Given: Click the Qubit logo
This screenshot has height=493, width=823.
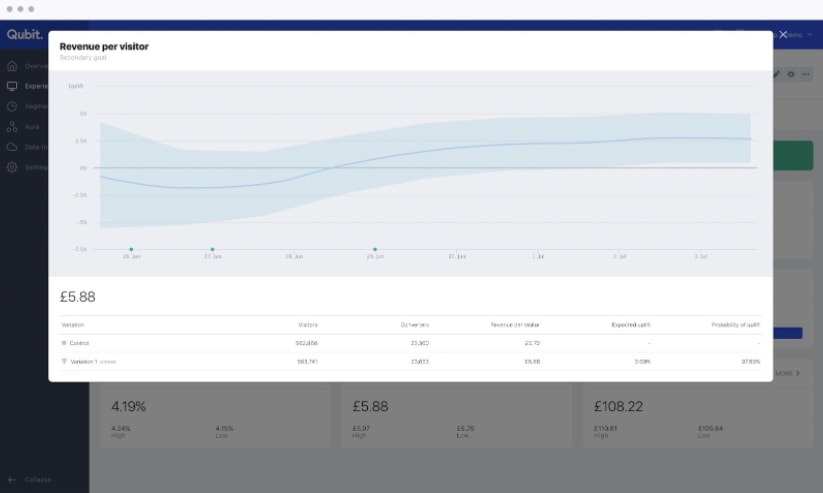Looking at the screenshot, I should [x=24, y=34].
